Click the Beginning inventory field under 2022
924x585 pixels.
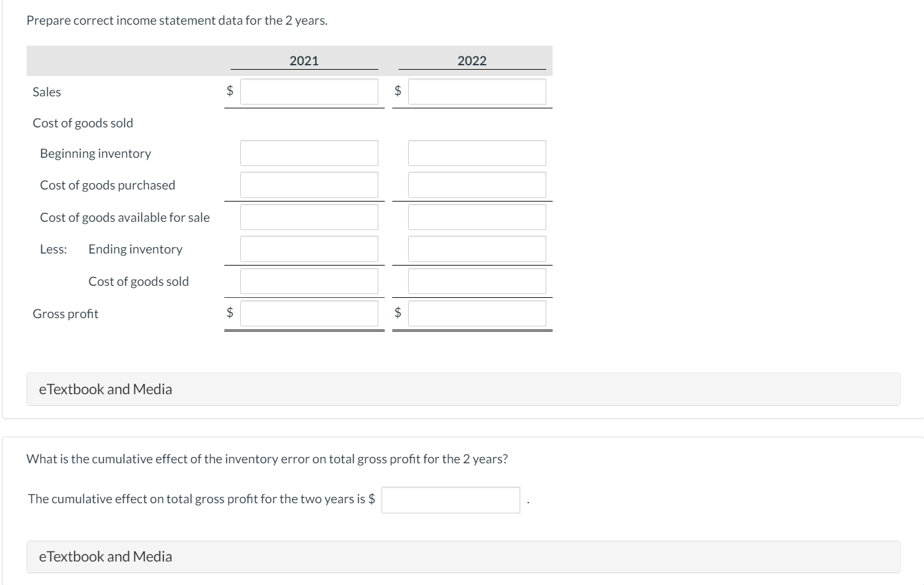[x=477, y=152]
